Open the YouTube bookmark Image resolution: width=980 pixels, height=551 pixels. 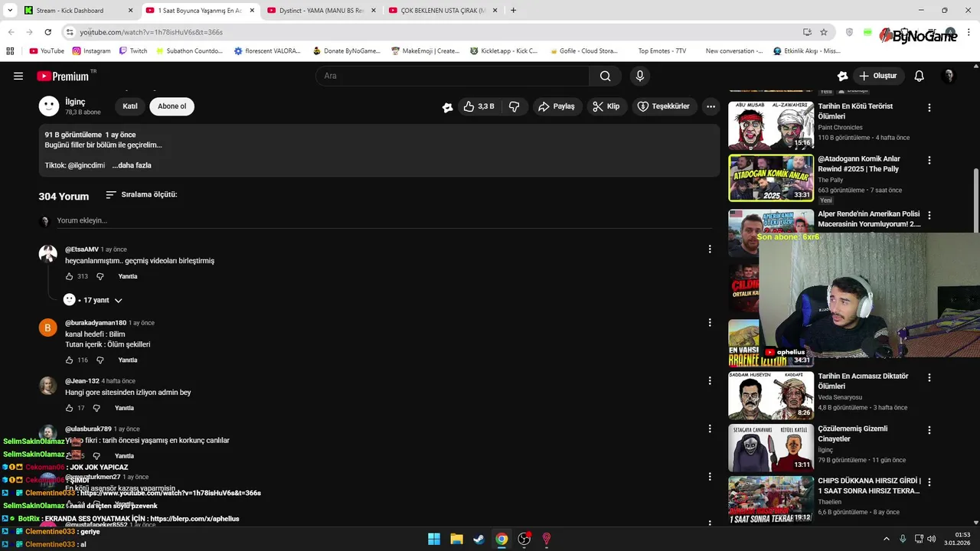click(47, 51)
